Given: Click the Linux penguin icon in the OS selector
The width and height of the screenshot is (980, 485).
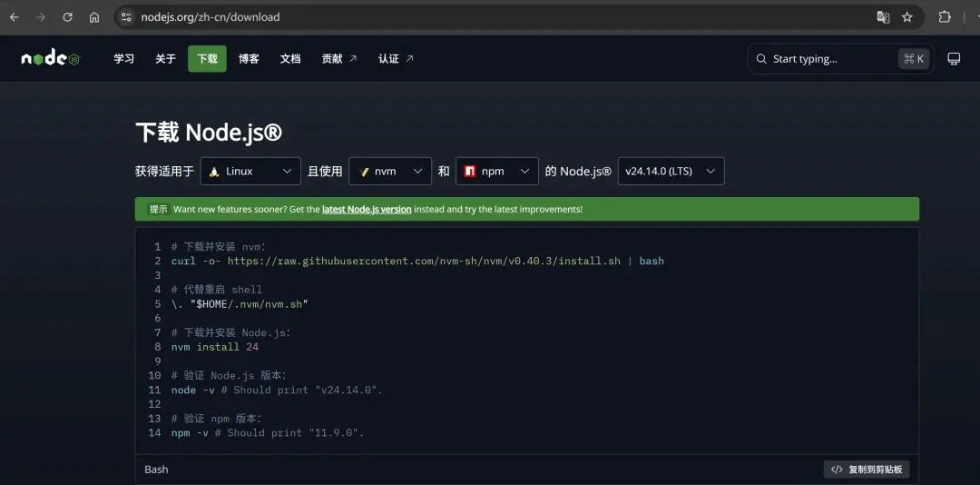Looking at the screenshot, I should (214, 171).
